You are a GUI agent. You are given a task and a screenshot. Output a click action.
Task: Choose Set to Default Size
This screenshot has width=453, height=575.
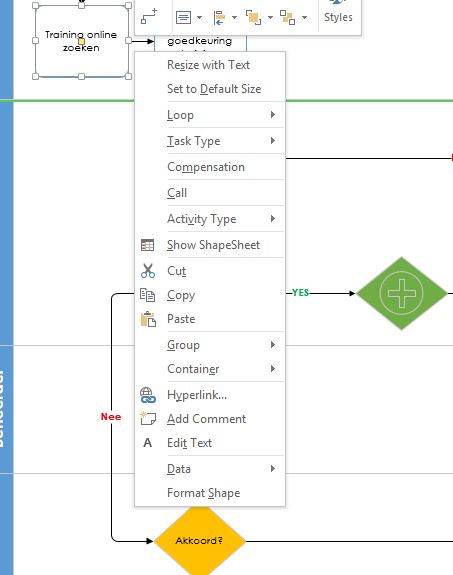pyautogui.click(x=210, y=89)
